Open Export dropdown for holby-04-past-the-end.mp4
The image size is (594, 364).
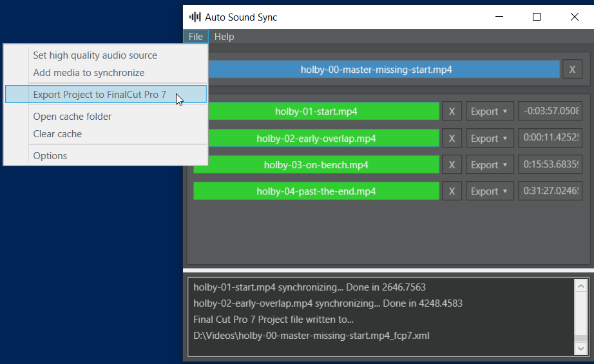click(x=490, y=191)
